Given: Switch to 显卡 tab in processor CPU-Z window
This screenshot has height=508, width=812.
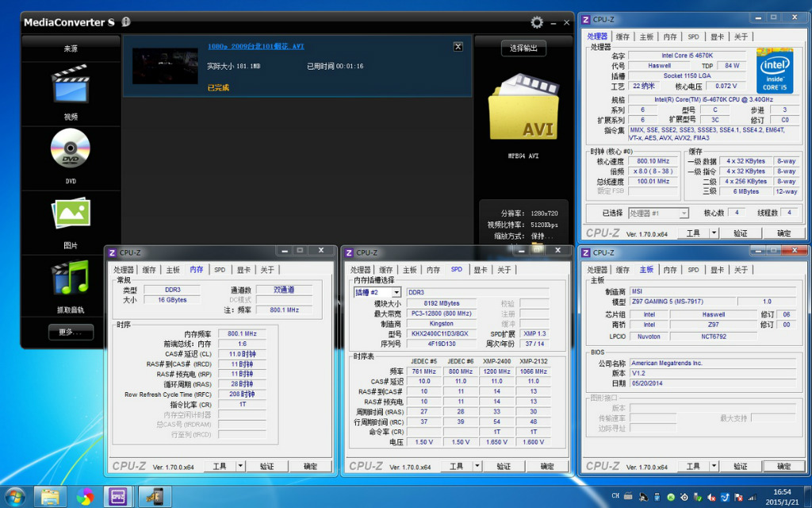Looking at the screenshot, I should (717, 37).
